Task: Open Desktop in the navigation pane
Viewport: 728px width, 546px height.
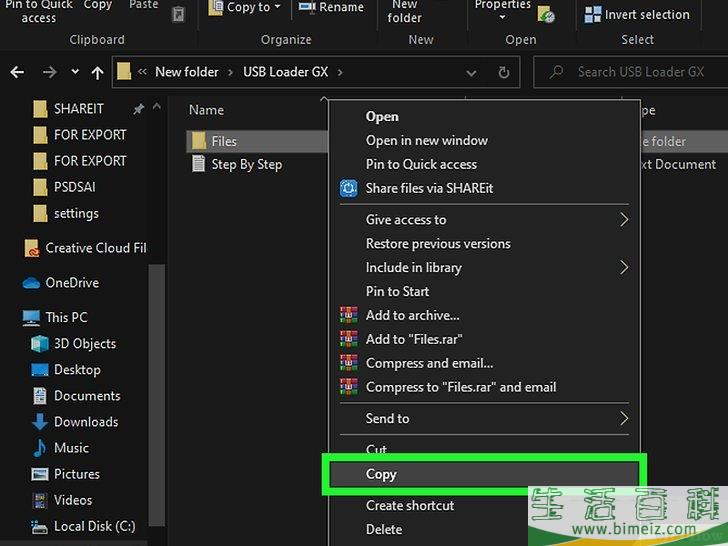Action: point(66,370)
